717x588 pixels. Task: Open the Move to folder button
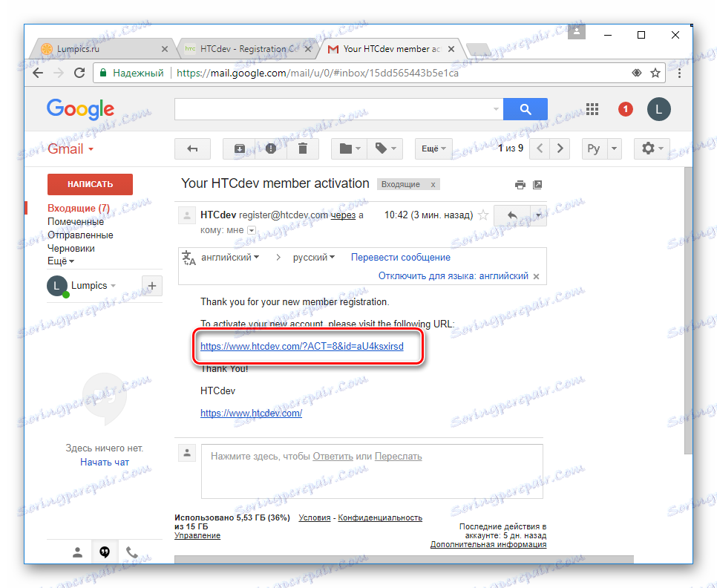coord(350,148)
